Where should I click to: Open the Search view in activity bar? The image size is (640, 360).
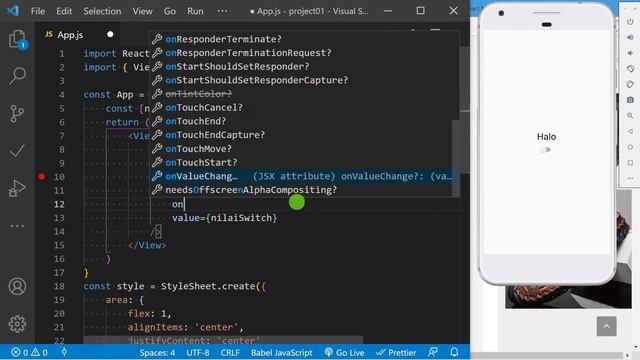18,76
